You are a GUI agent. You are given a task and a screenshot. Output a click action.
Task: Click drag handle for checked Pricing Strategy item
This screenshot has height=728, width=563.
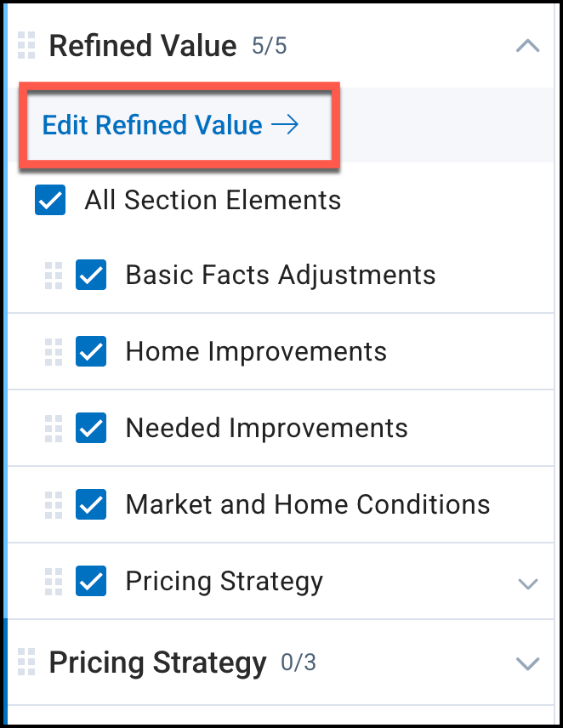[54, 581]
